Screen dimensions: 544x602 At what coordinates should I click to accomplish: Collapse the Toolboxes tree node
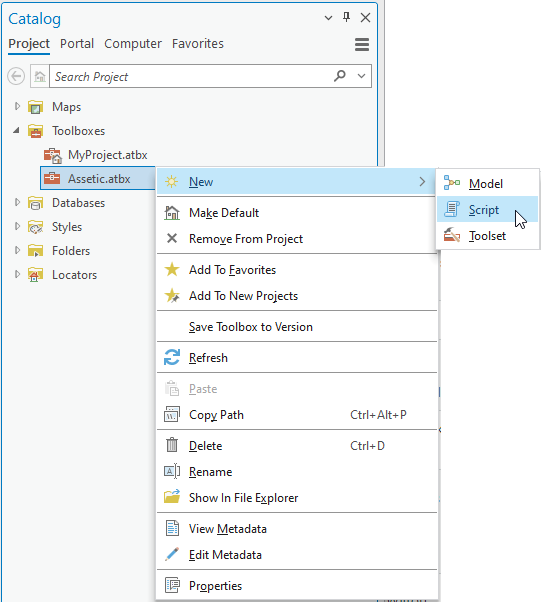pyautogui.click(x=17, y=131)
